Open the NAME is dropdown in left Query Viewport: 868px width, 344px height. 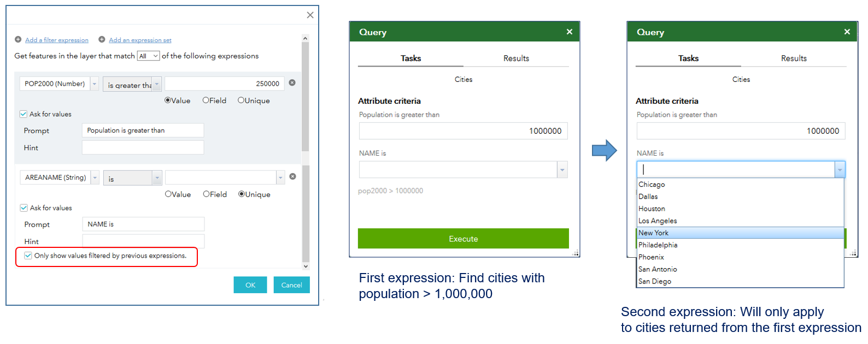[562, 170]
